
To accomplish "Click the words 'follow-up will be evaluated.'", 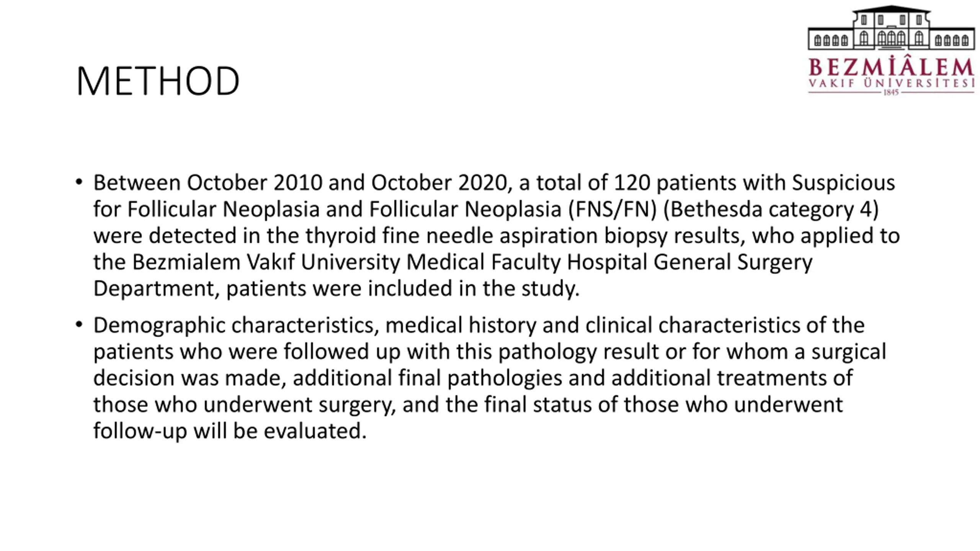I will [230, 431].
